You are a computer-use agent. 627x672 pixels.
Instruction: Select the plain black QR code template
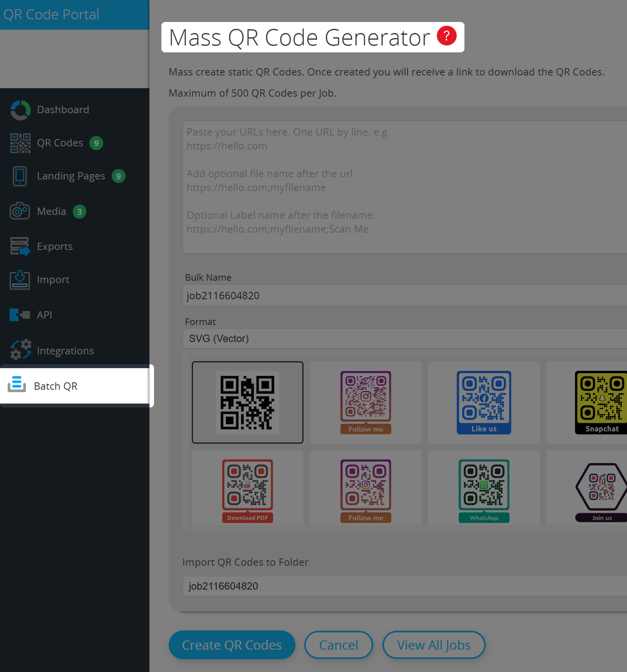tap(247, 402)
